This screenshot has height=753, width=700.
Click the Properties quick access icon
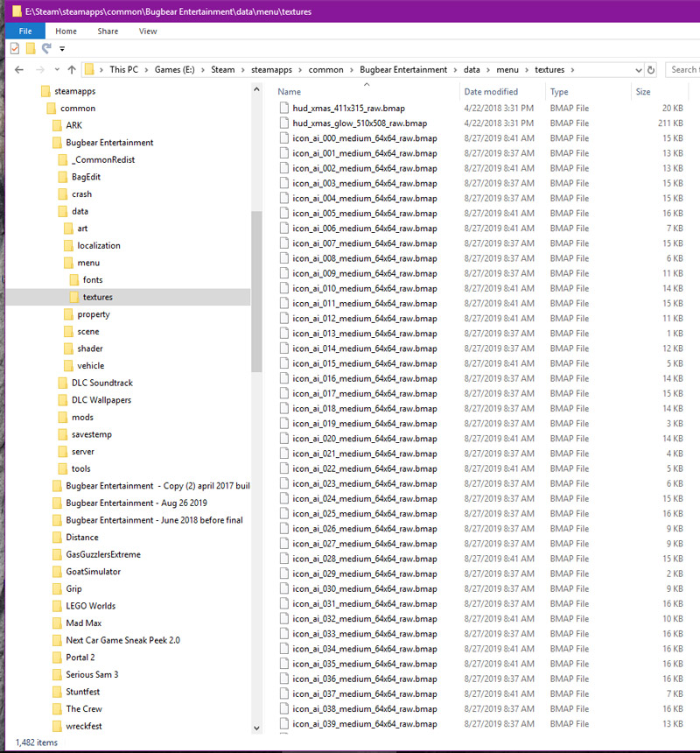click(x=15, y=48)
